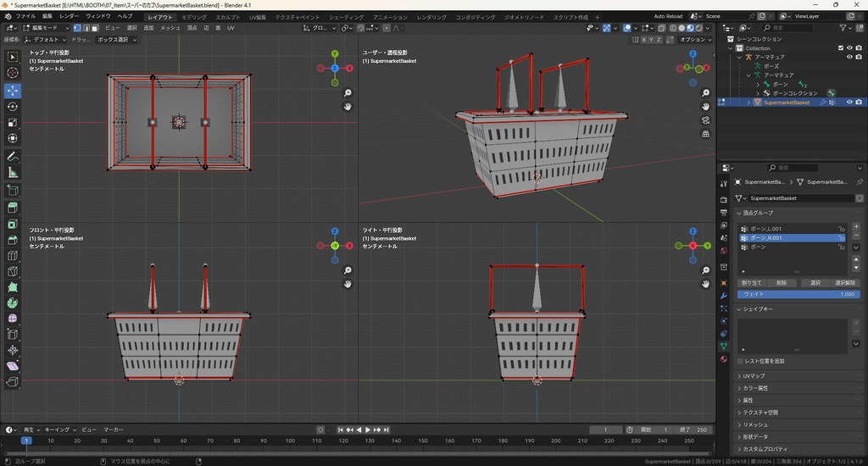
Task: Pick the Measure tool in the left toolbar
Action: (13, 173)
